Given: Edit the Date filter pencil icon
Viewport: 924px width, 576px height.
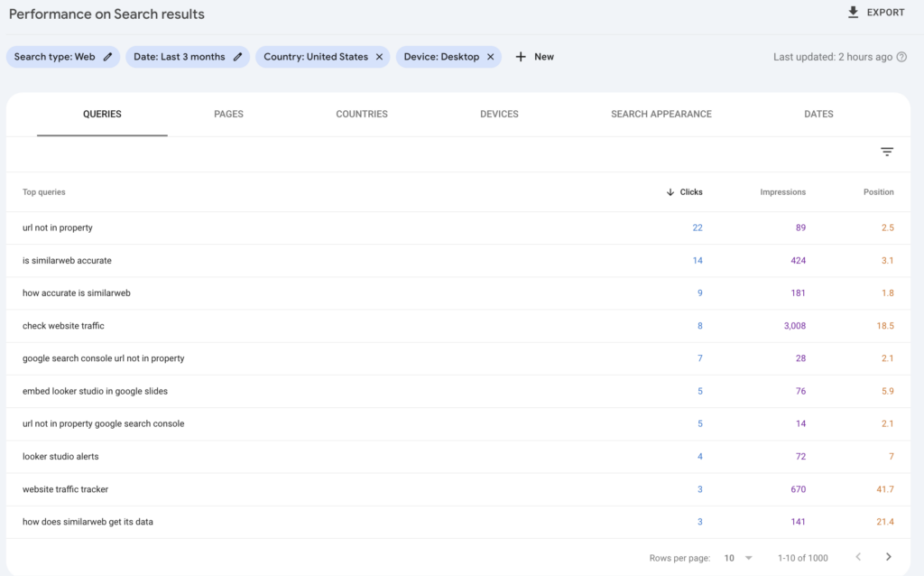Looking at the screenshot, I should [x=238, y=57].
